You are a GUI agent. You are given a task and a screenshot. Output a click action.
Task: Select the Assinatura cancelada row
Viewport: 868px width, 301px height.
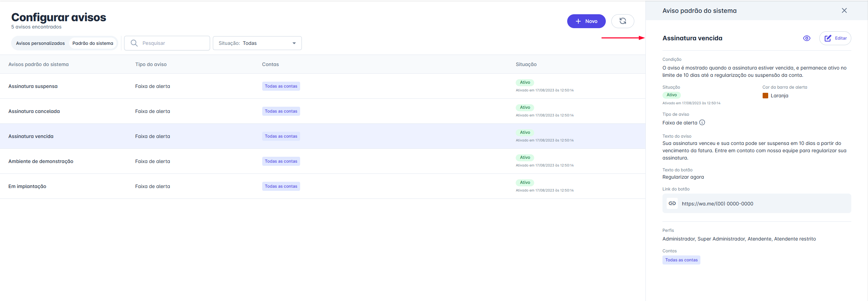[x=34, y=111]
